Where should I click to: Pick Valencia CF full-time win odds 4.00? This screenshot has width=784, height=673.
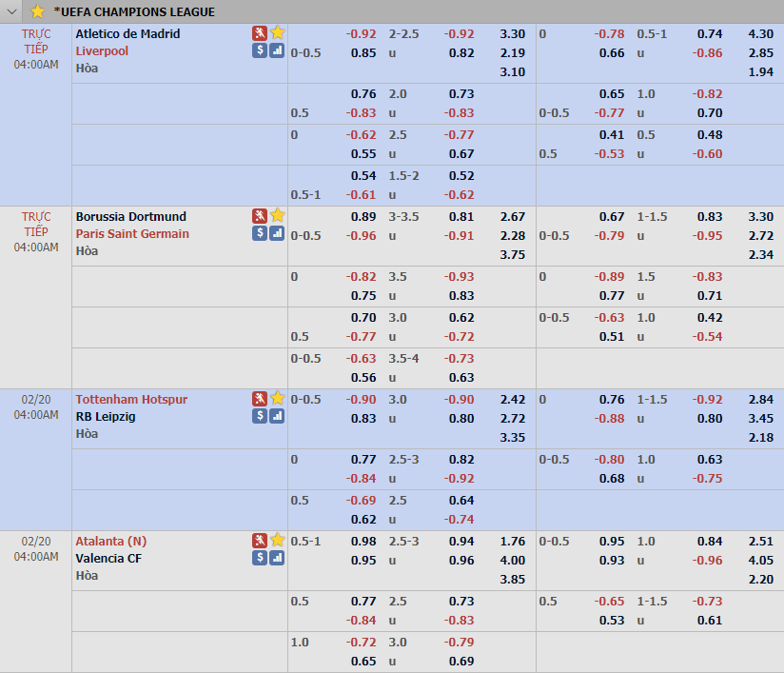tap(513, 561)
